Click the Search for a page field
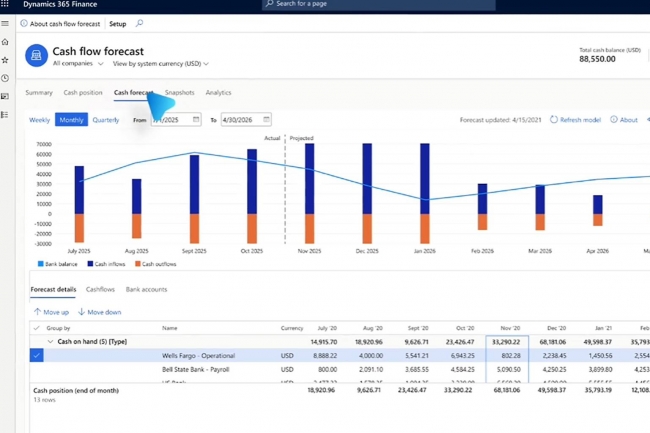Viewport: 650px width, 433px height. 378,4
